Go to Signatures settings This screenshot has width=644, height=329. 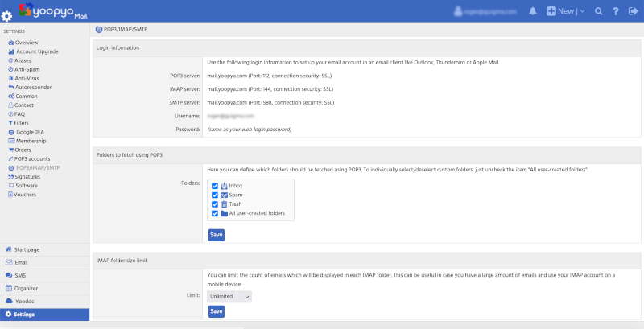point(27,176)
